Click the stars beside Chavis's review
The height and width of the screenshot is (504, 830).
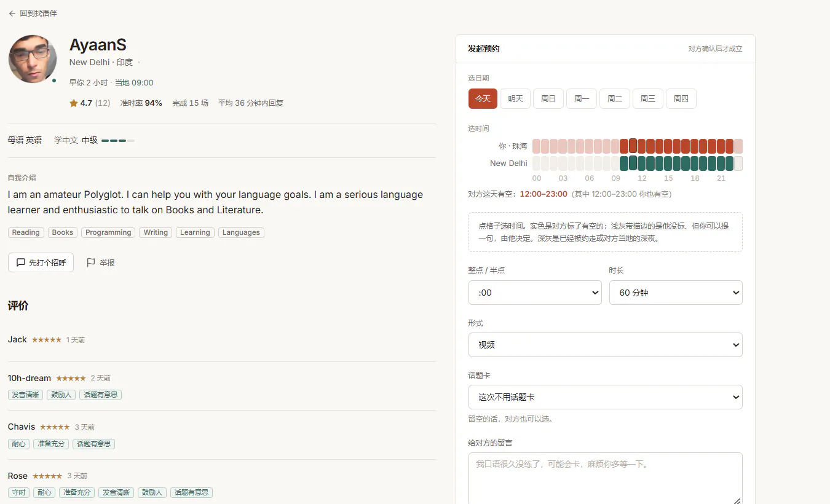click(55, 427)
